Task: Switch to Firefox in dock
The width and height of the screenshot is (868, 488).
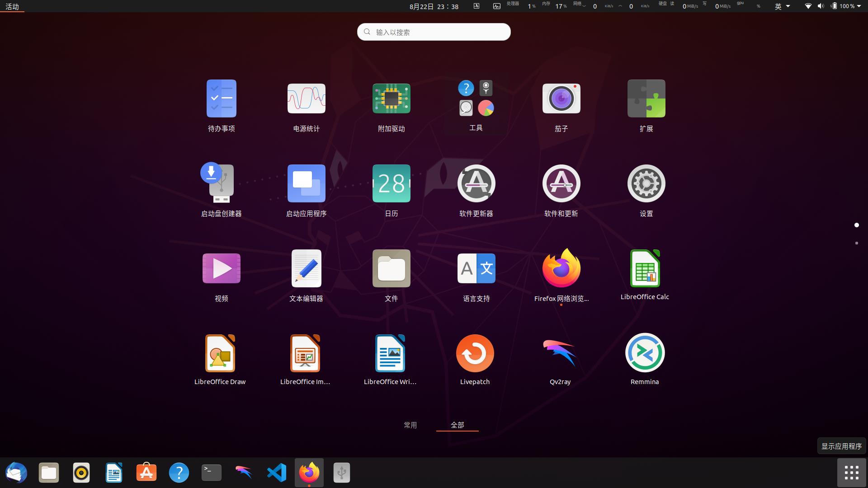Action: coord(309,473)
